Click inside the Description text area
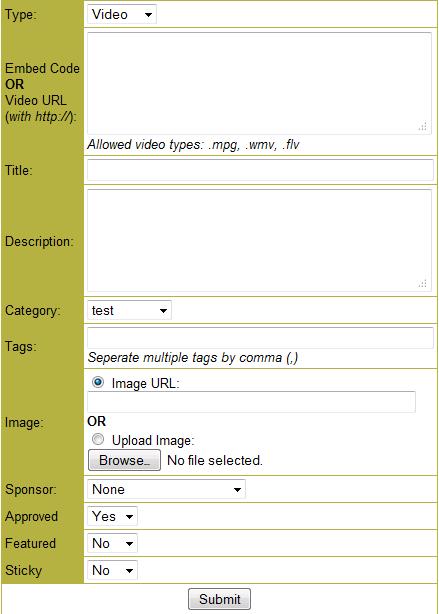 (x=259, y=240)
